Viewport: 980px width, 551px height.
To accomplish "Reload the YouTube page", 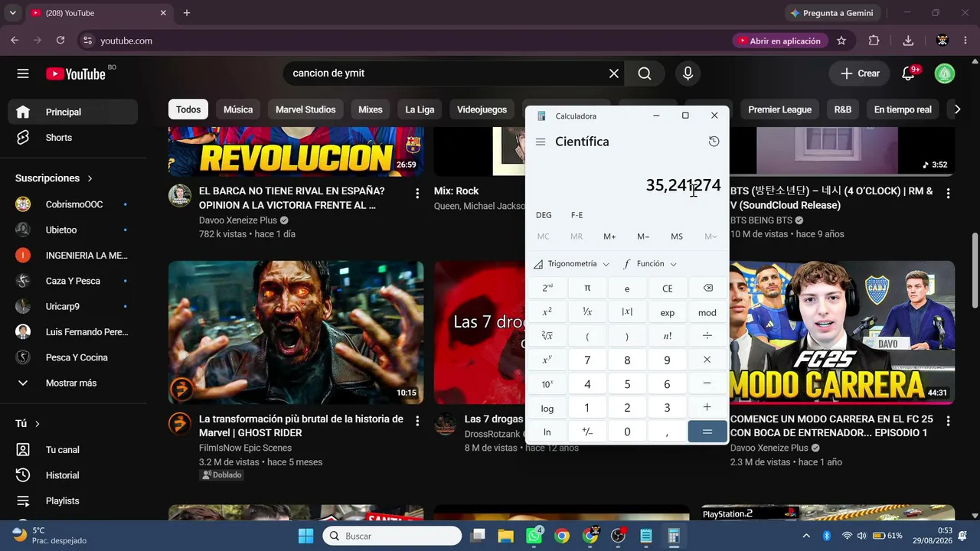I will click(60, 41).
